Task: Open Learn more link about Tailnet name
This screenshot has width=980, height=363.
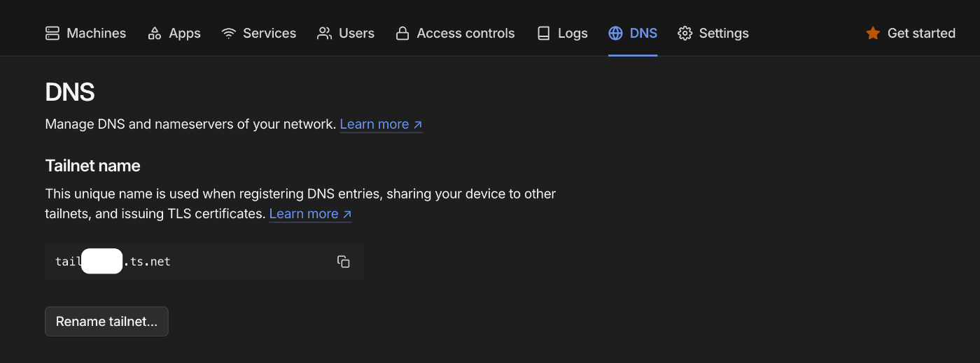Action: 310,214
